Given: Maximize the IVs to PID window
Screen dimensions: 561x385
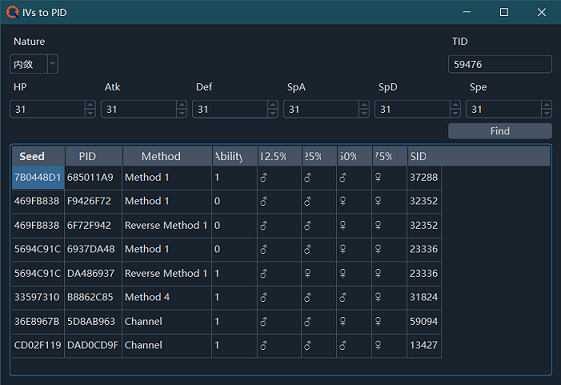Looking at the screenshot, I should 504,12.
